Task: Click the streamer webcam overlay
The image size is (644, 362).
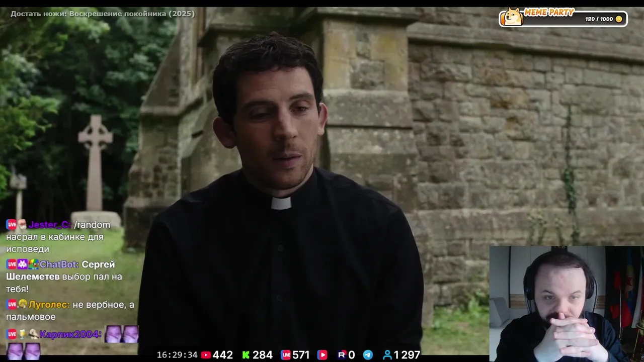Action: click(567, 304)
